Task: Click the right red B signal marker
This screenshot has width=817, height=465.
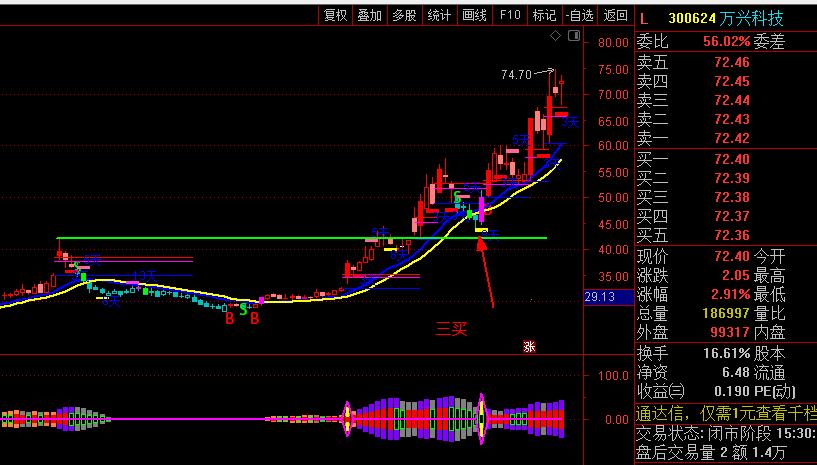Action: 254,318
